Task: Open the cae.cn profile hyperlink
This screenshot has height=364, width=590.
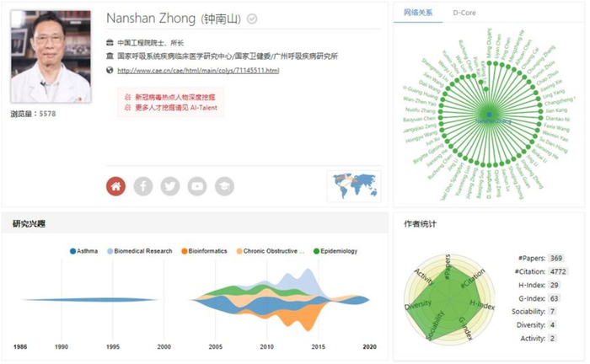Action: (x=198, y=70)
